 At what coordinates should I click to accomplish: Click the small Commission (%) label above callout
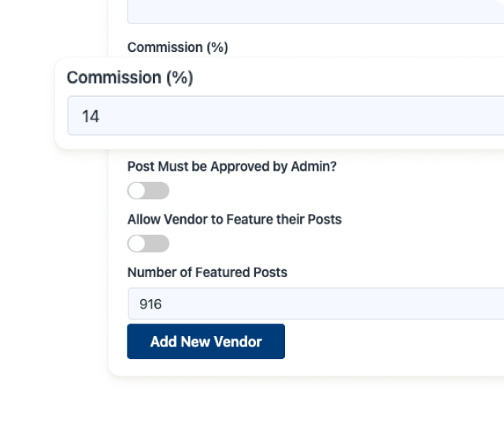pos(177,47)
